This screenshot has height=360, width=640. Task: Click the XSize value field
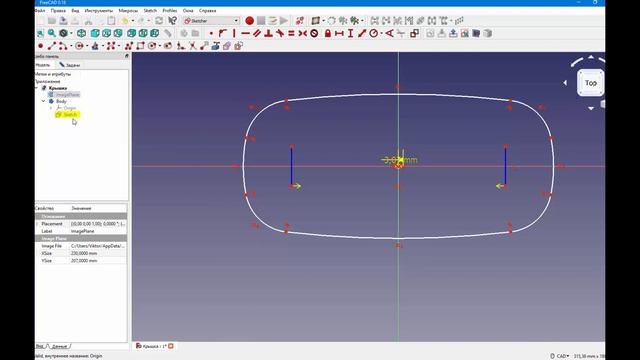98,253
